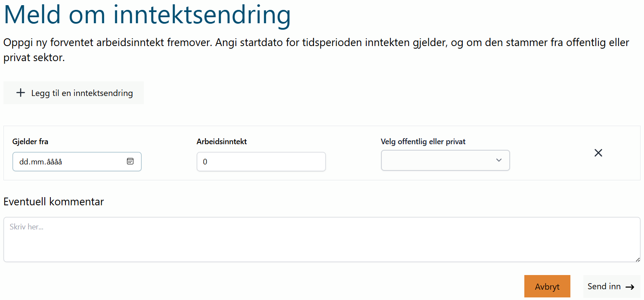The height and width of the screenshot is (300, 644).
Task: Click the plus icon to add income change
Action: tap(21, 93)
